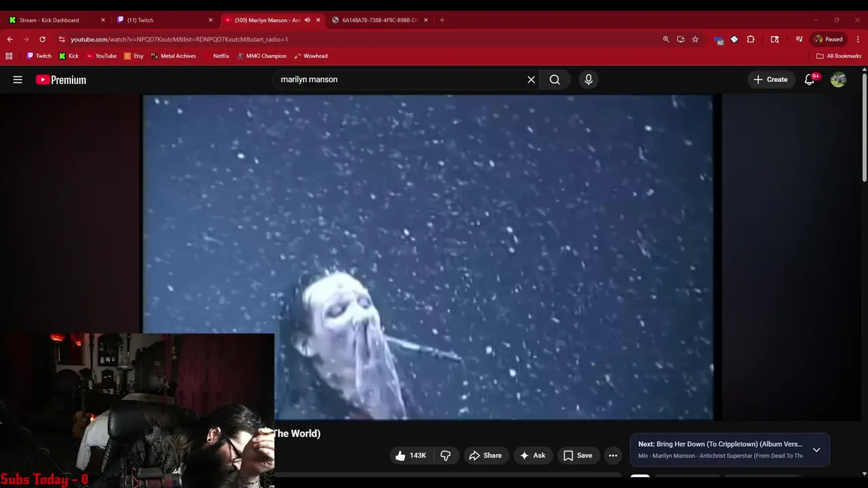Close the Twitch tab
This screenshot has height=488, width=868.
pos(210,20)
